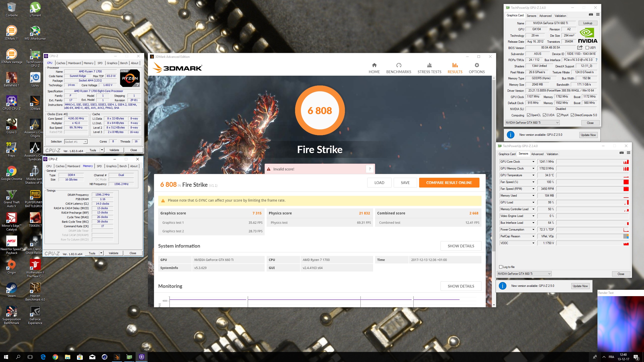Image resolution: width=644 pixels, height=362 pixels.
Task: Open the Advanced tab in top GPU-Z window
Action: pyautogui.click(x=545, y=16)
